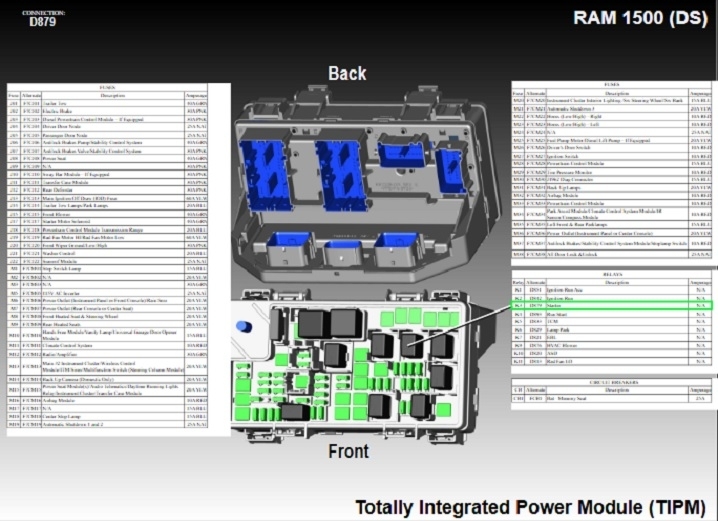The height and width of the screenshot is (521, 718).
Task: Select the 115V AC Inverter fuse row
Action: click(x=107, y=293)
